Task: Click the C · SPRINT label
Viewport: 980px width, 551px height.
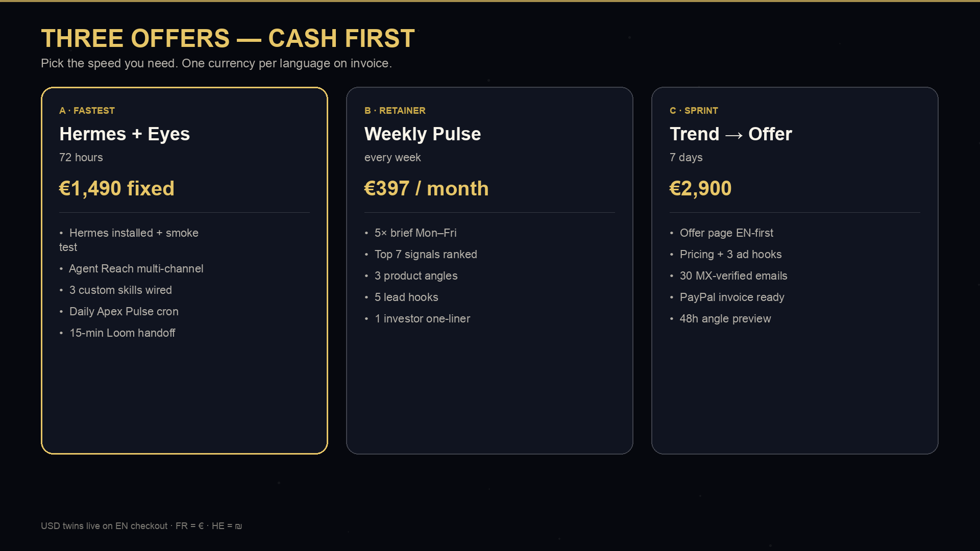Action: 694,111
